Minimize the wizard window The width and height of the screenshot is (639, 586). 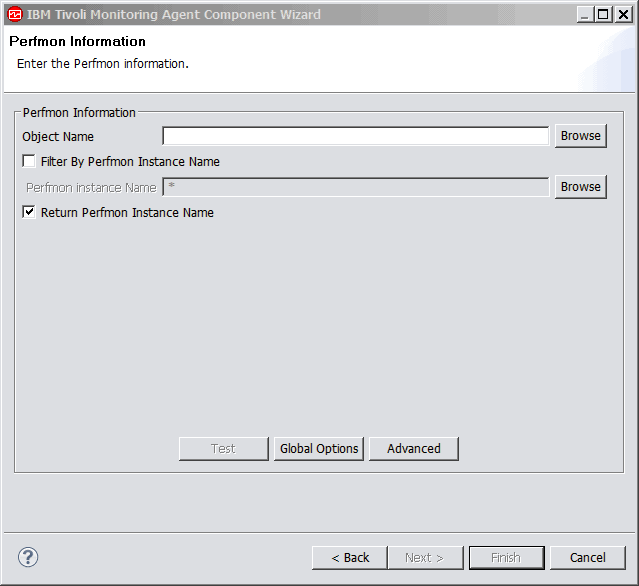[x=585, y=15]
